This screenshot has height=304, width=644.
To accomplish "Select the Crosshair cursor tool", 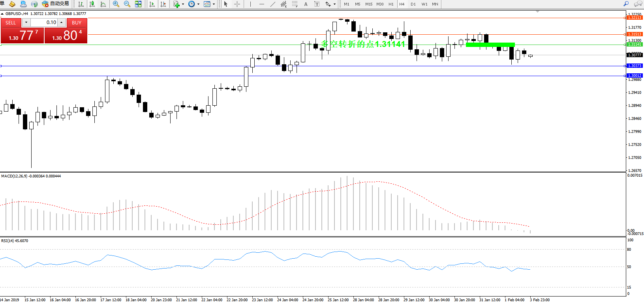I will (237, 4).
